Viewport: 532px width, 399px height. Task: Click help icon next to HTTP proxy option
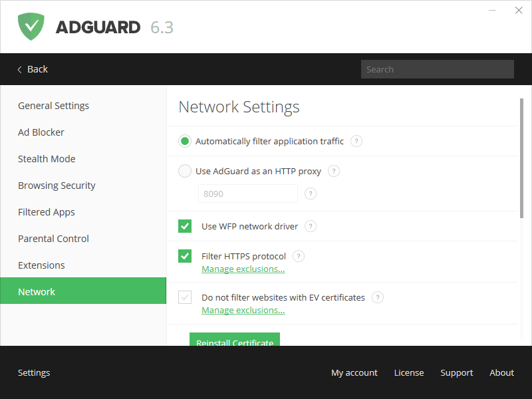pos(334,171)
